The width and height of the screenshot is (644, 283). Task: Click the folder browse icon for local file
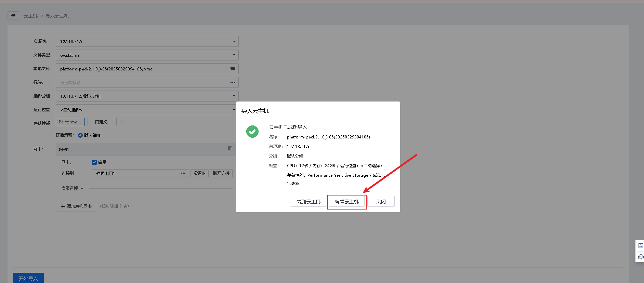click(233, 69)
